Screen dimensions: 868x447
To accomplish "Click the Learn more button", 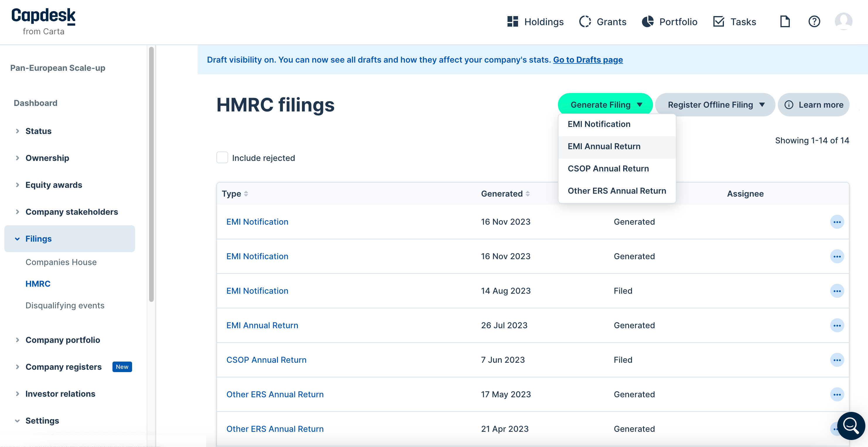I will [x=814, y=105].
